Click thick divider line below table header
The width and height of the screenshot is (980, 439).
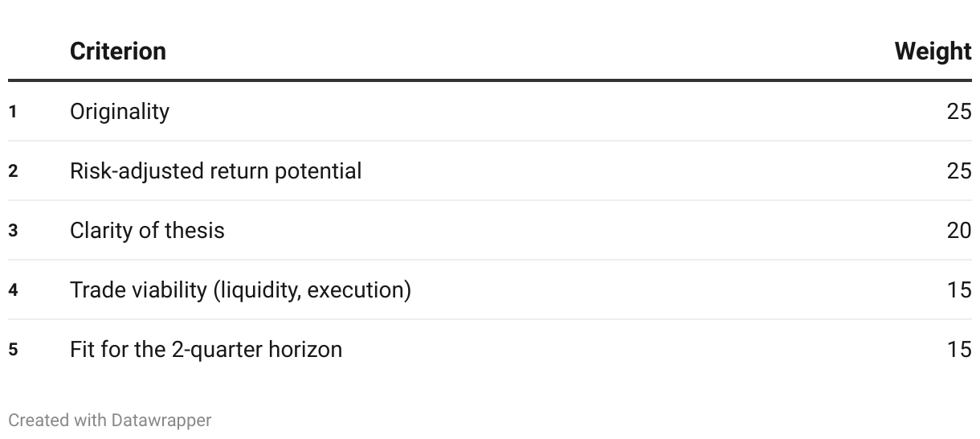490,80
